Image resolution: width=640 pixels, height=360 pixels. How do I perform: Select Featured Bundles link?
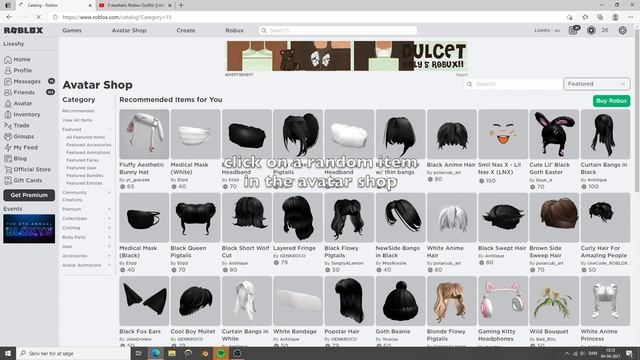click(x=85, y=176)
